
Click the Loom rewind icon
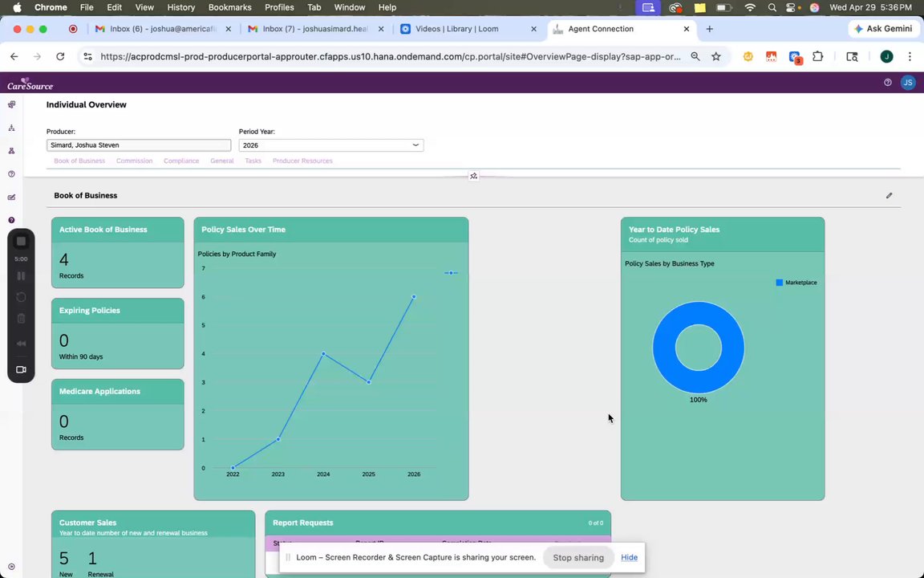(21, 344)
